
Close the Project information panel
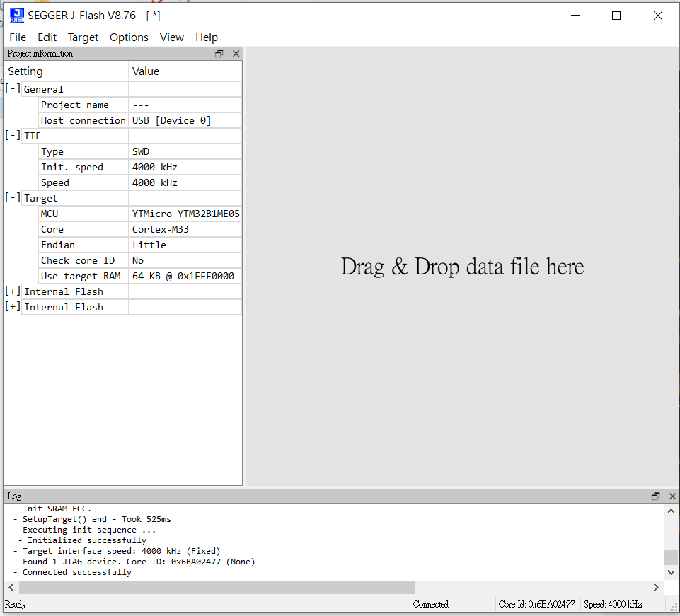(236, 54)
